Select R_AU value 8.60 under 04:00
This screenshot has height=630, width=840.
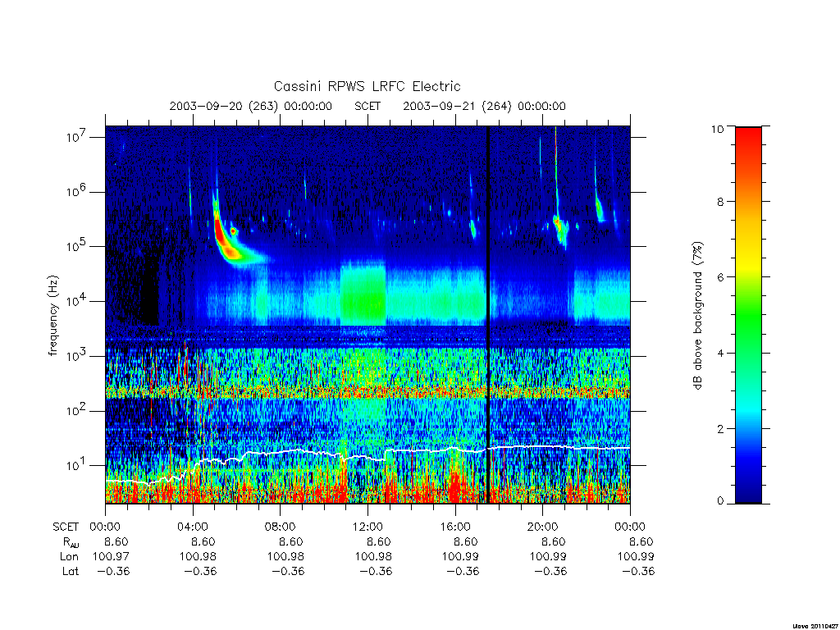(x=203, y=541)
